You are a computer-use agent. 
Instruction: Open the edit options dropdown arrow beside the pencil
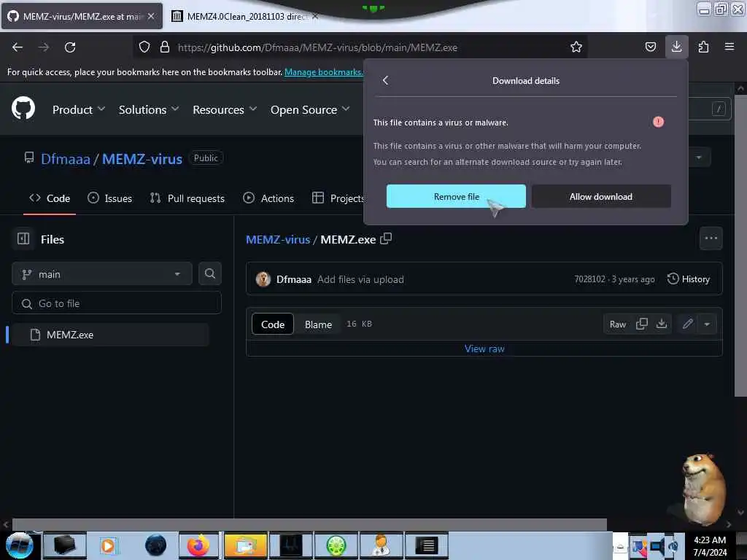pyautogui.click(x=707, y=324)
